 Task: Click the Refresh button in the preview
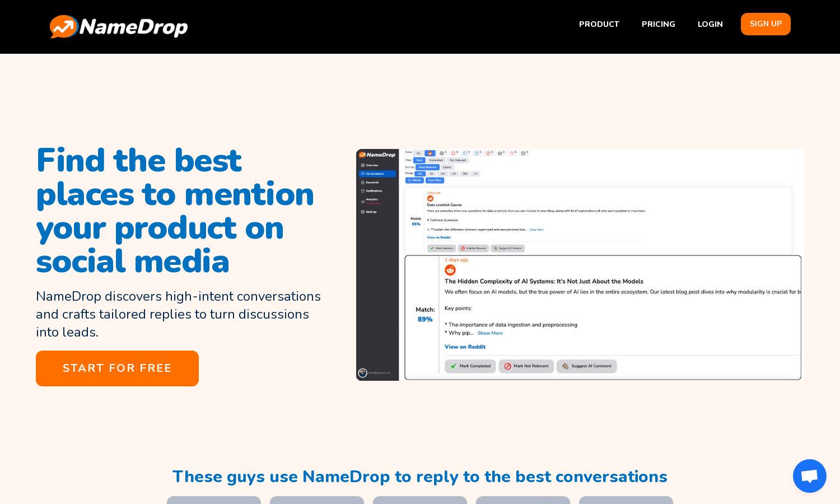point(414,180)
